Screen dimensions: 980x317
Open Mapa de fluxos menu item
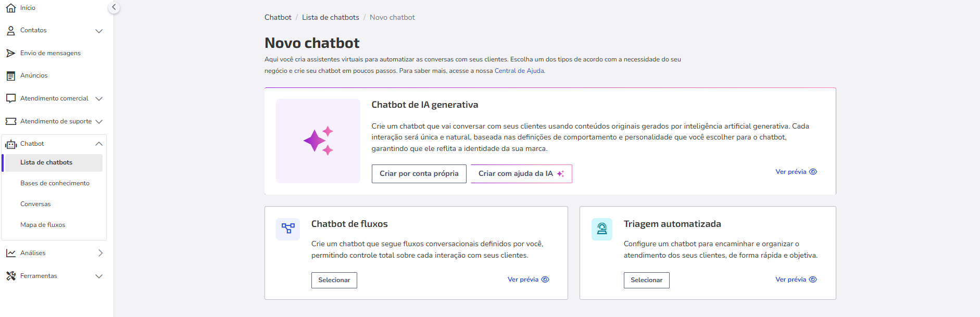click(43, 225)
